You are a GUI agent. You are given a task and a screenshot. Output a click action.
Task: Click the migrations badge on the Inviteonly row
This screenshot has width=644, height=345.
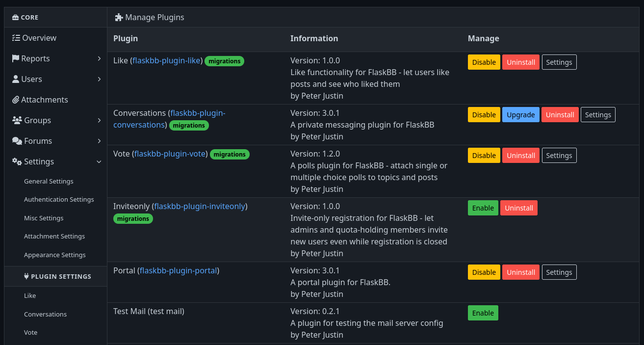click(x=133, y=219)
